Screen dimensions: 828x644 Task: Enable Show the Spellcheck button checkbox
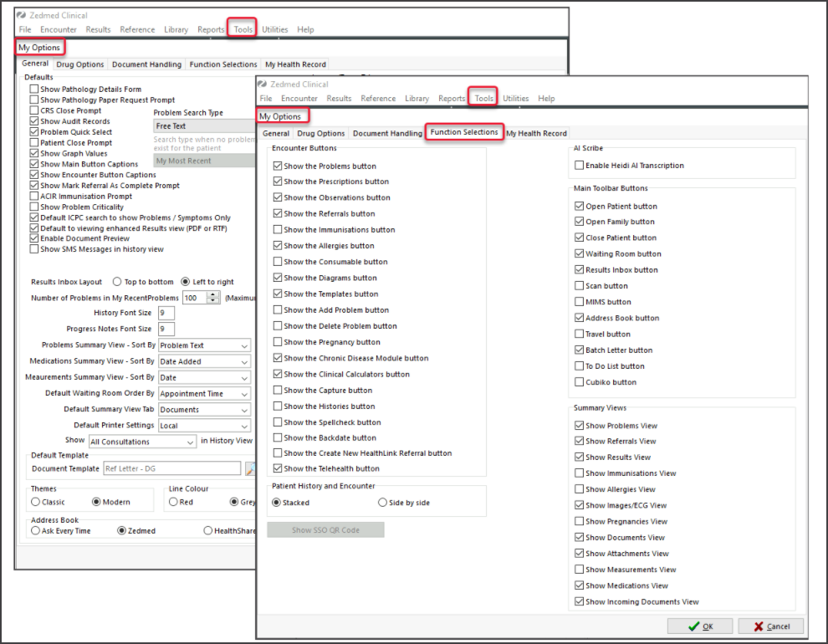(x=278, y=422)
